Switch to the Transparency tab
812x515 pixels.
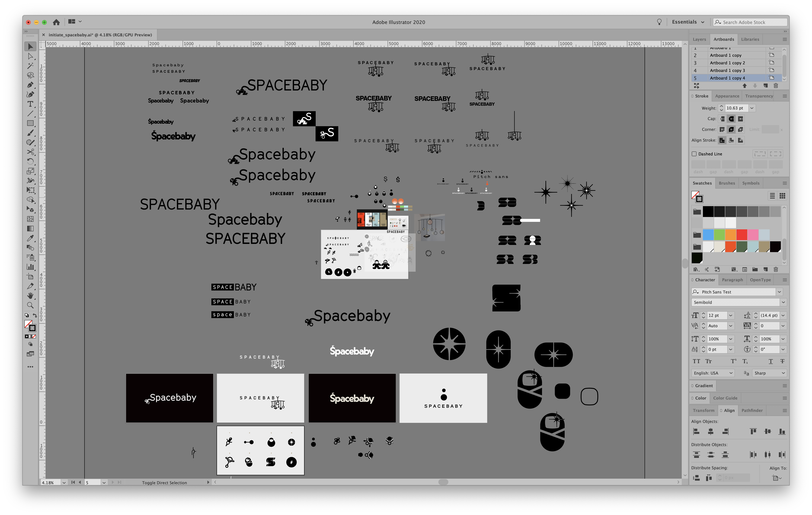(x=759, y=96)
